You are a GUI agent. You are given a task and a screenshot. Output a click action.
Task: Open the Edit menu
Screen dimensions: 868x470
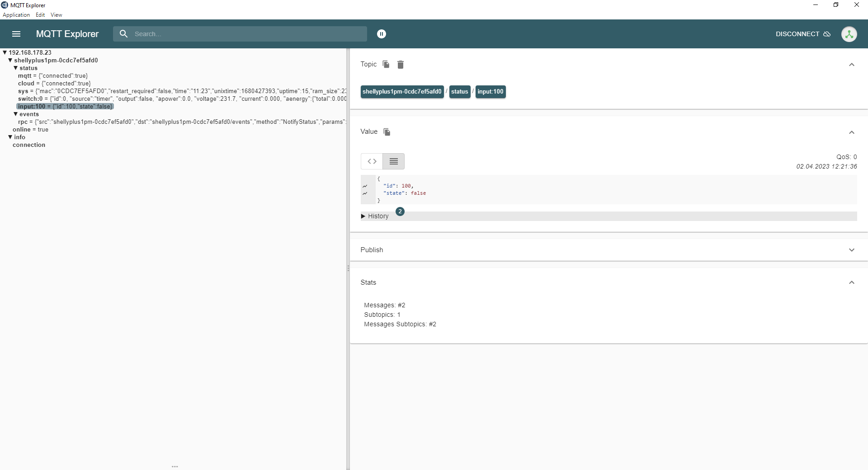(40, 15)
